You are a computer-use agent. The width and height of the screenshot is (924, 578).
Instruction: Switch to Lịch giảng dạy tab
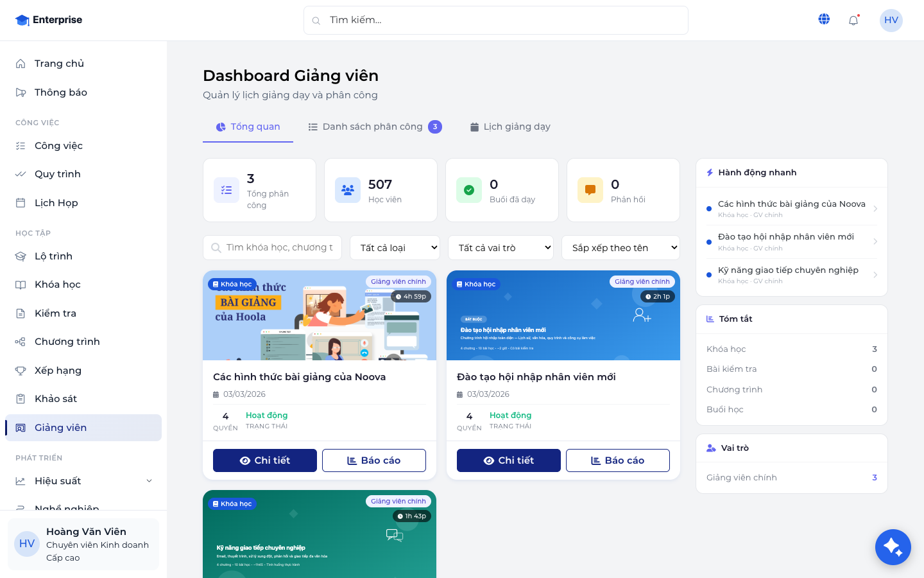point(510,127)
